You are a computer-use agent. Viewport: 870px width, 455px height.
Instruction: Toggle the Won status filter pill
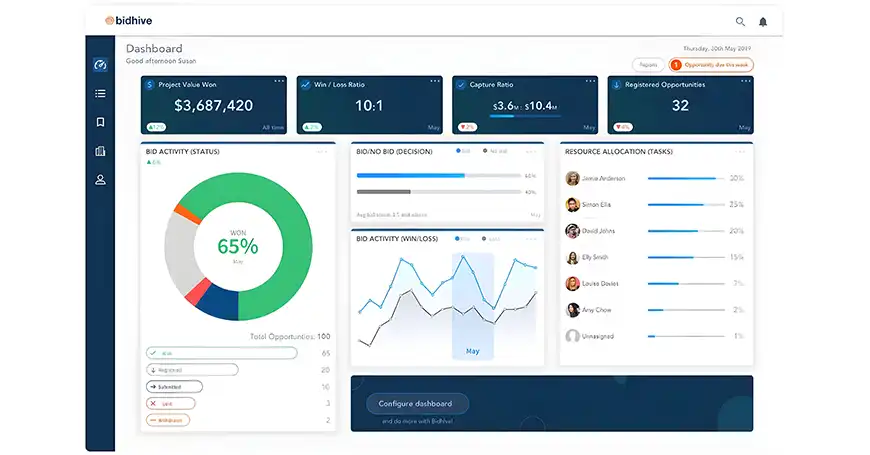coord(221,353)
